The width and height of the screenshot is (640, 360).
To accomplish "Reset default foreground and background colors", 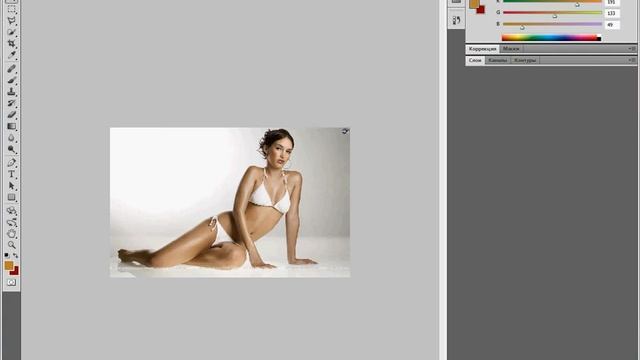I will point(7,255).
